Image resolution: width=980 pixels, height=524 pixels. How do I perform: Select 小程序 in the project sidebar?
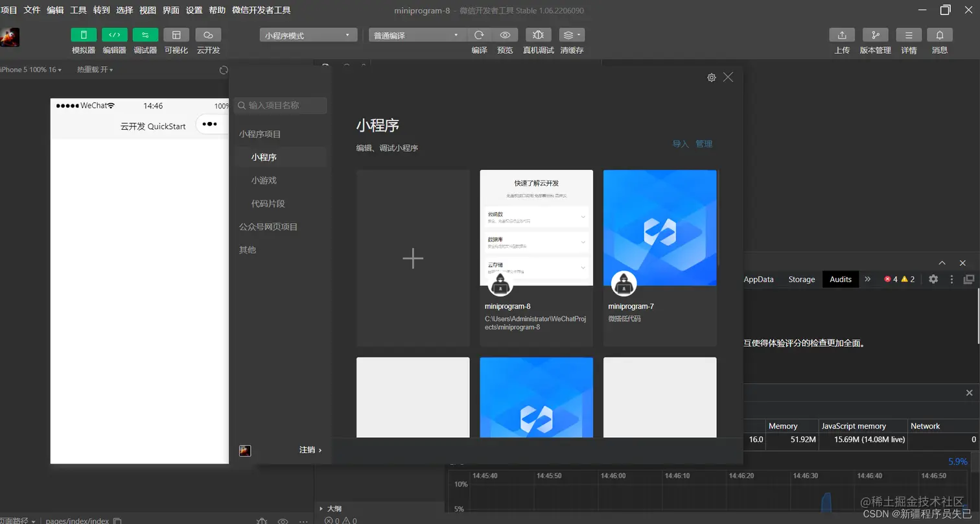(280, 157)
